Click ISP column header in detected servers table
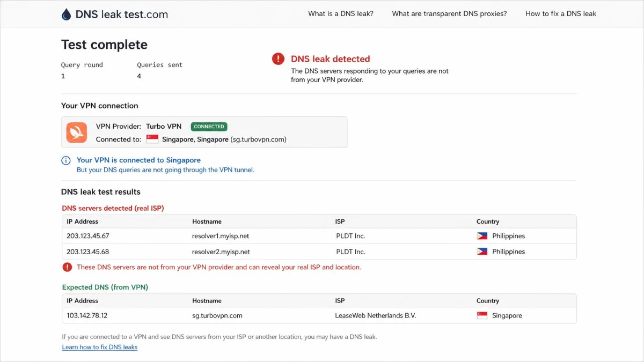This screenshot has width=644, height=362. 340,221
